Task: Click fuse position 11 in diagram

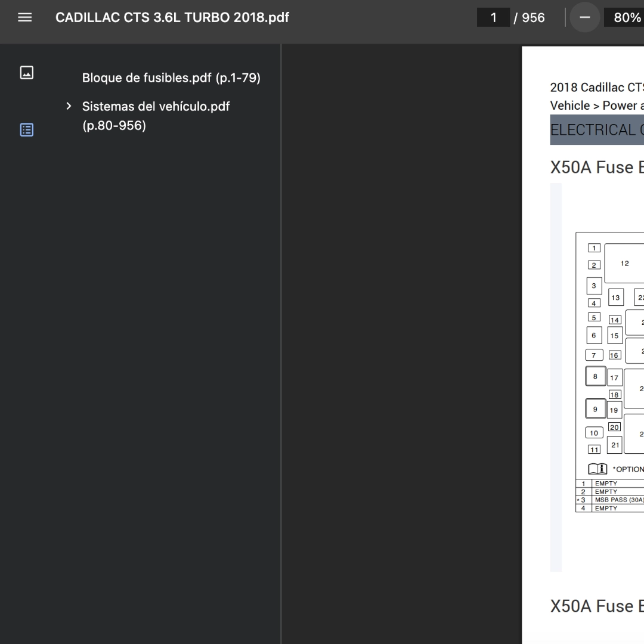Action: coord(594,450)
